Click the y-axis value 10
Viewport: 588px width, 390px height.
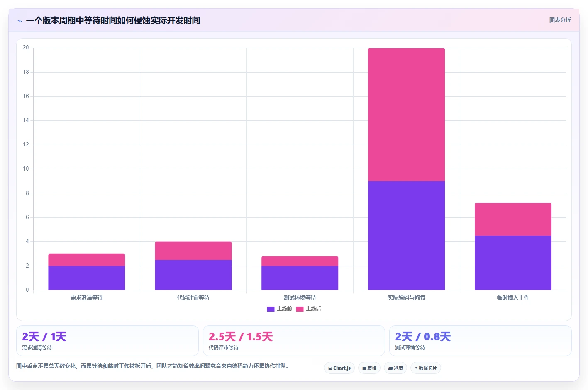pos(26,169)
